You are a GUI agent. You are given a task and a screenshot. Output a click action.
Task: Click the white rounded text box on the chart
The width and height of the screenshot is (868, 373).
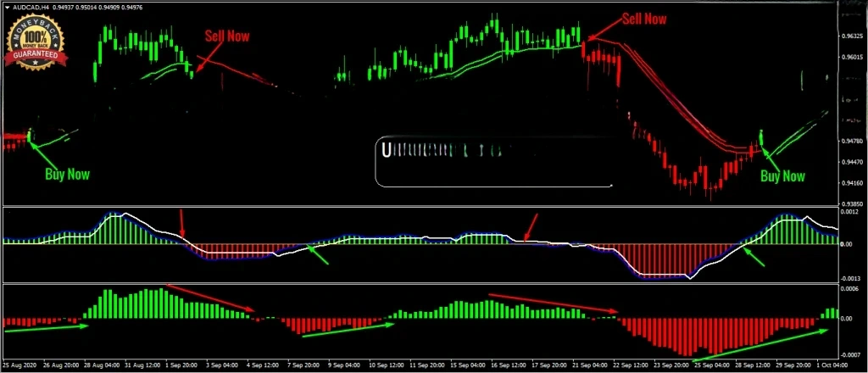(494, 161)
